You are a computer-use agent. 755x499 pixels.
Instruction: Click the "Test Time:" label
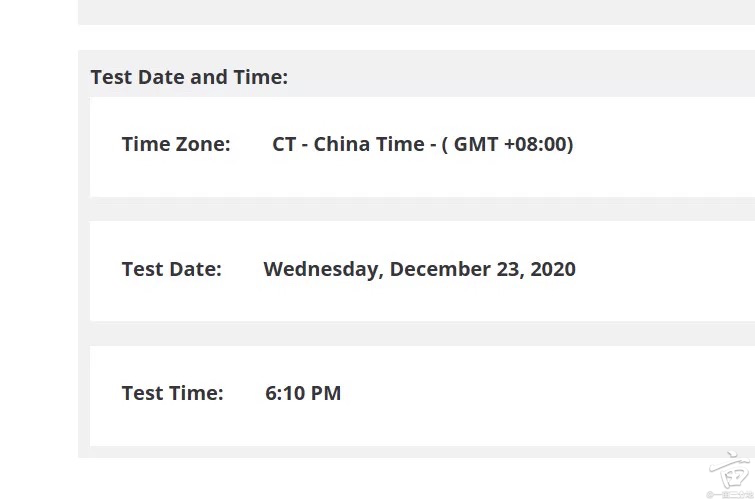[x=172, y=393]
